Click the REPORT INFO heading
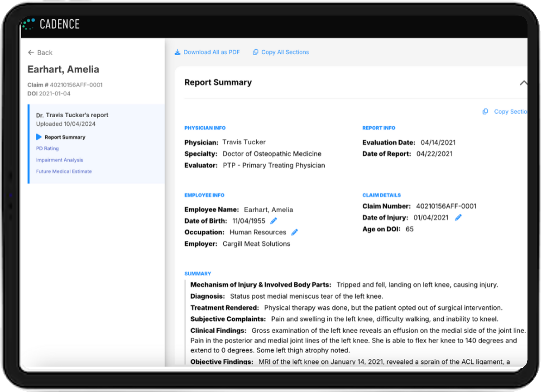Viewport: 541px width, 392px height. click(379, 128)
